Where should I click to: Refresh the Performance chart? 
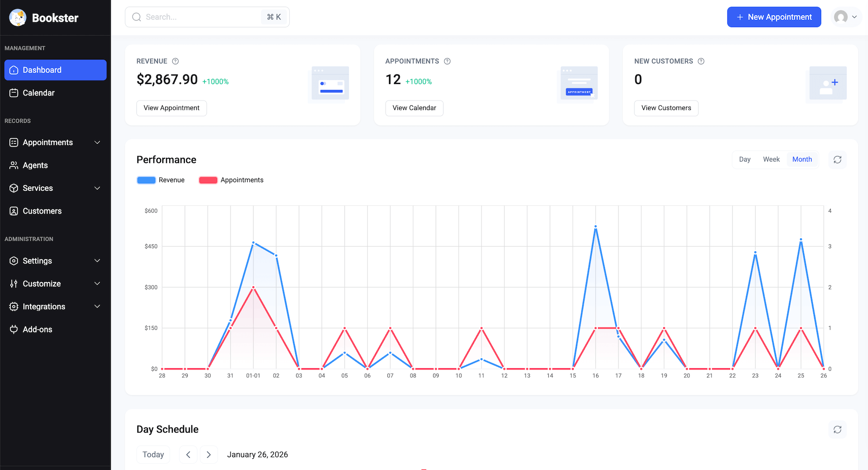coord(837,160)
